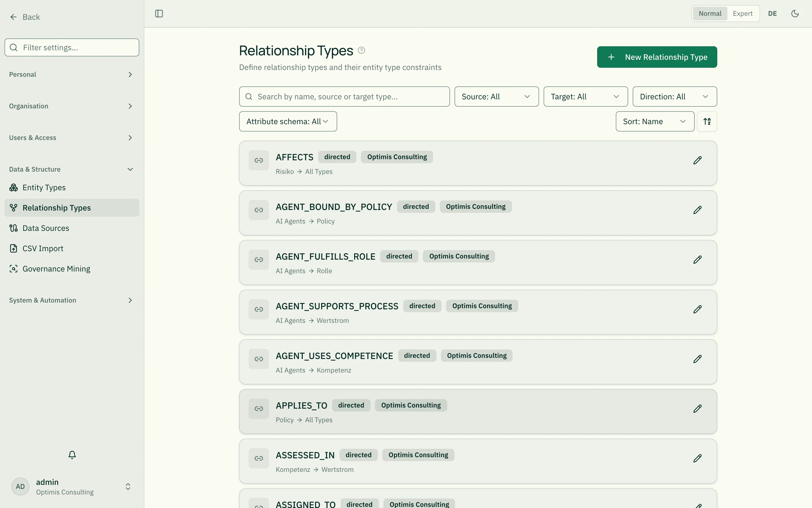The width and height of the screenshot is (812, 508).
Task: Go Back using the arrow link
Action: [x=25, y=17]
